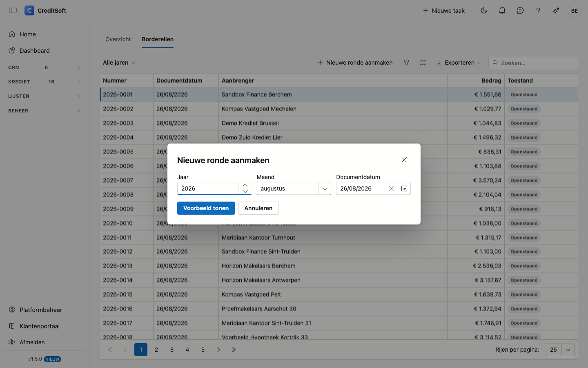The width and height of the screenshot is (588, 368).
Task: Click Demo Krediet Brussel row
Action: point(339,123)
